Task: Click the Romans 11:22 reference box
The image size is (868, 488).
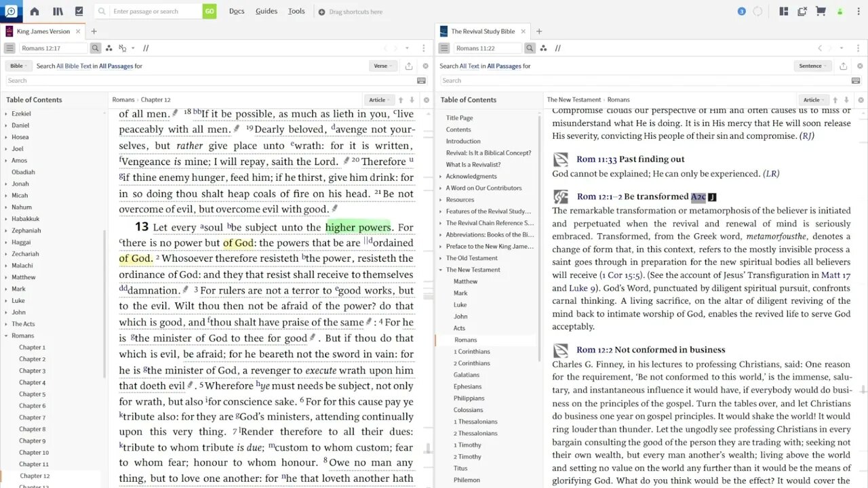Action: 488,48
